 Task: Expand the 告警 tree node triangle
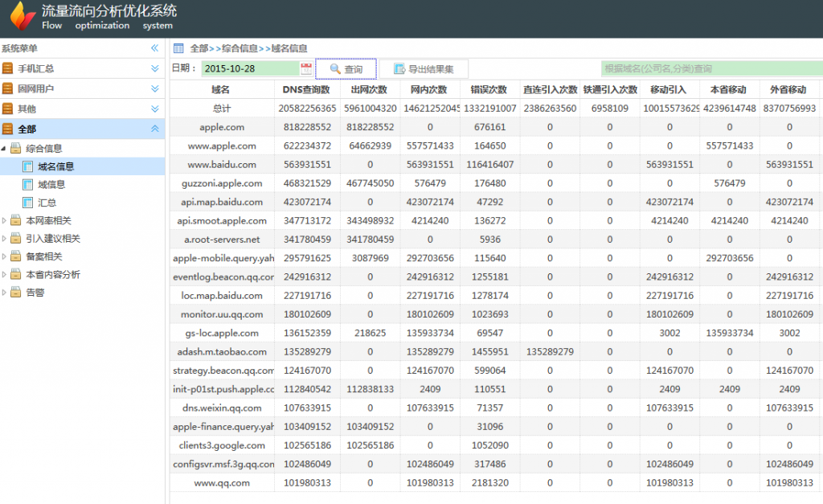point(4,292)
